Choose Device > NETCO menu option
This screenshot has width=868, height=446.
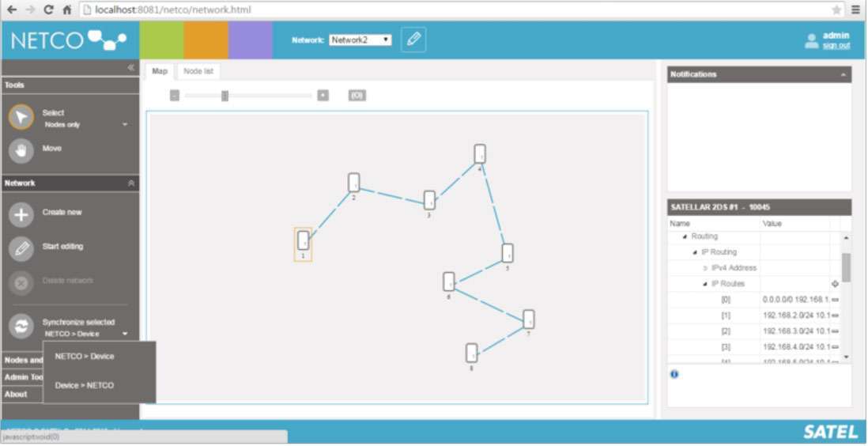pos(85,386)
